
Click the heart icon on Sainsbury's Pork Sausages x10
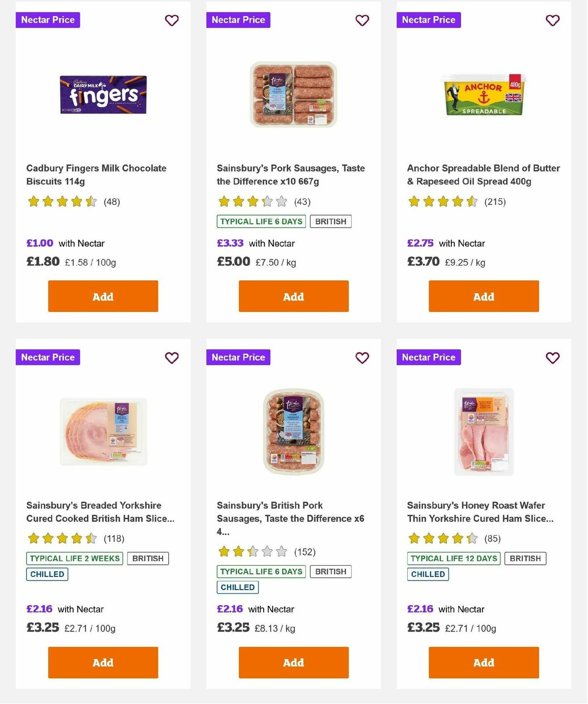pyautogui.click(x=362, y=21)
